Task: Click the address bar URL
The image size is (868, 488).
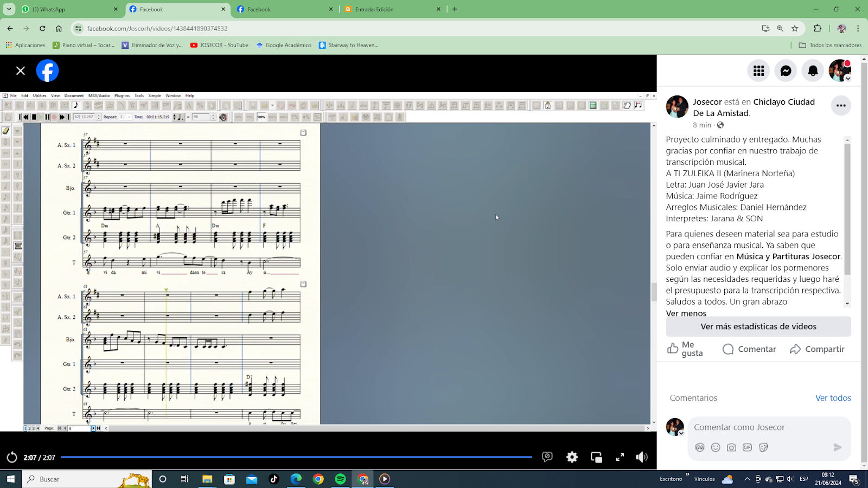Action: point(157,28)
